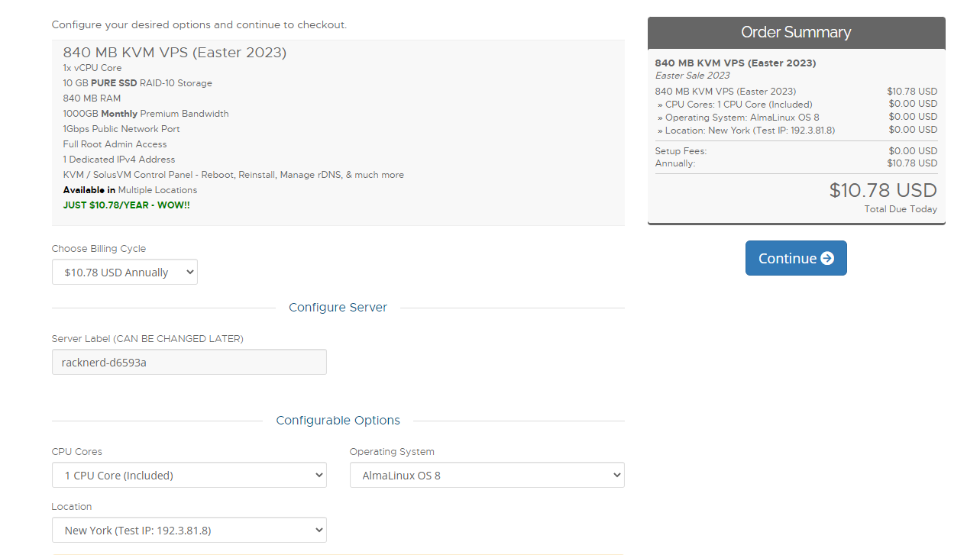Click the $10.78 USD total due amount

(x=882, y=190)
